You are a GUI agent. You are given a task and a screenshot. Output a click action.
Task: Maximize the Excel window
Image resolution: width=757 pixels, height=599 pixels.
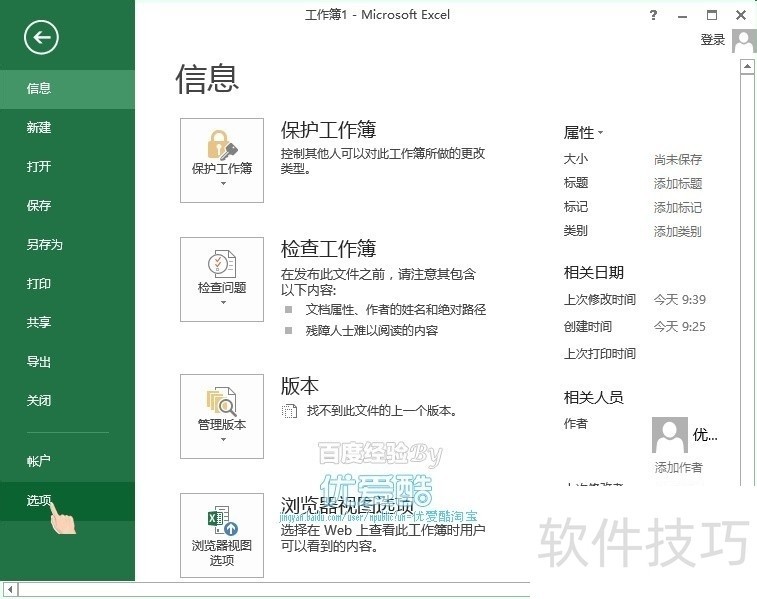point(712,15)
